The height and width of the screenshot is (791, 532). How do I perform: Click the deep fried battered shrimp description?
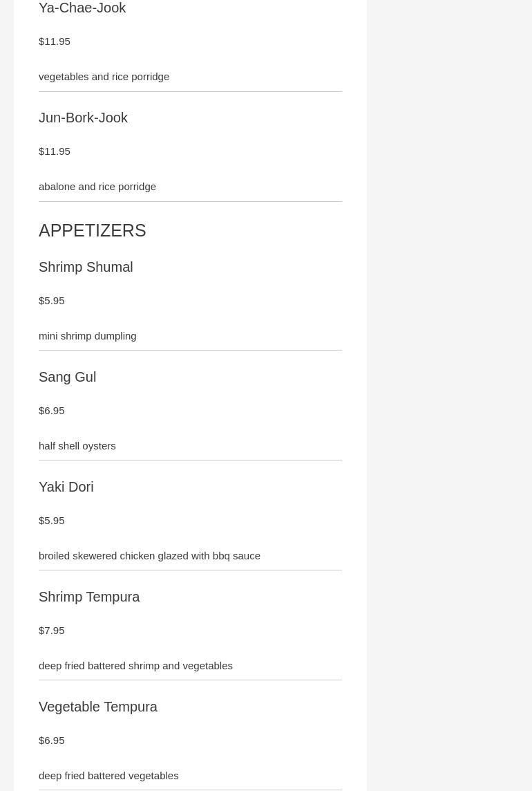tap(135, 666)
